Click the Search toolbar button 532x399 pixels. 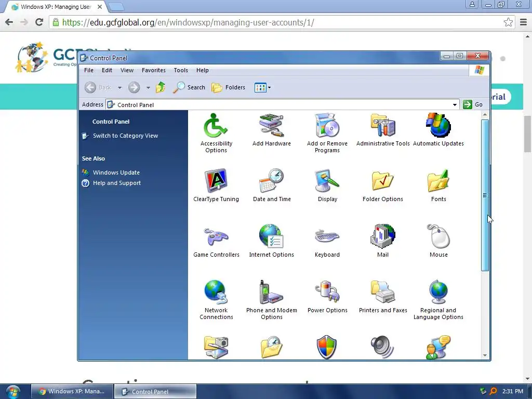pyautogui.click(x=189, y=87)
